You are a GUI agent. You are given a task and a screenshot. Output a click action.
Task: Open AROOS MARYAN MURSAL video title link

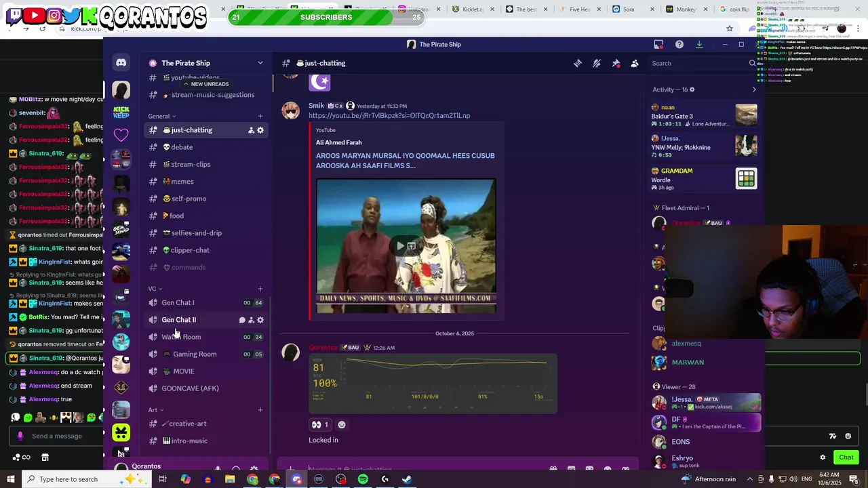coord(405,161)
